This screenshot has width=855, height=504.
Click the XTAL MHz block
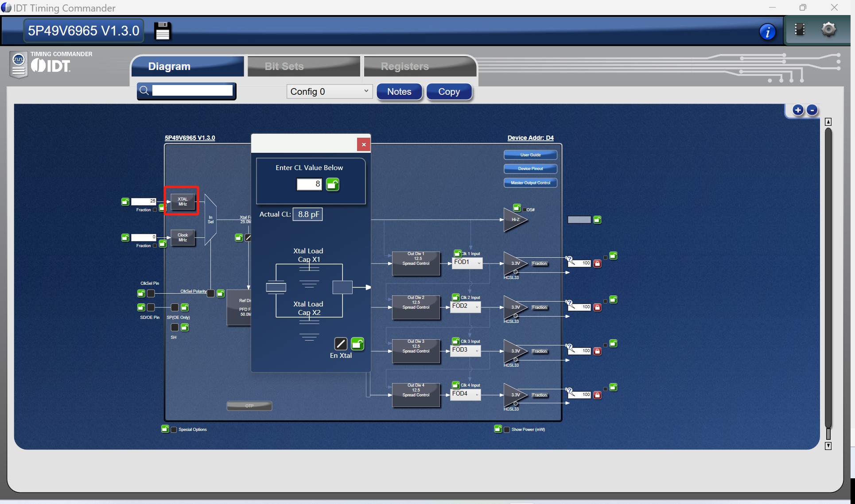[x=183, y=202]
